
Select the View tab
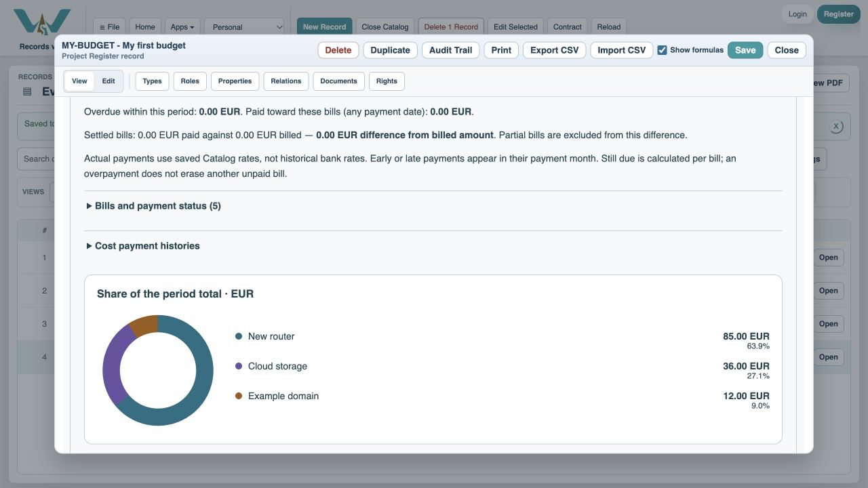[79, 81]
